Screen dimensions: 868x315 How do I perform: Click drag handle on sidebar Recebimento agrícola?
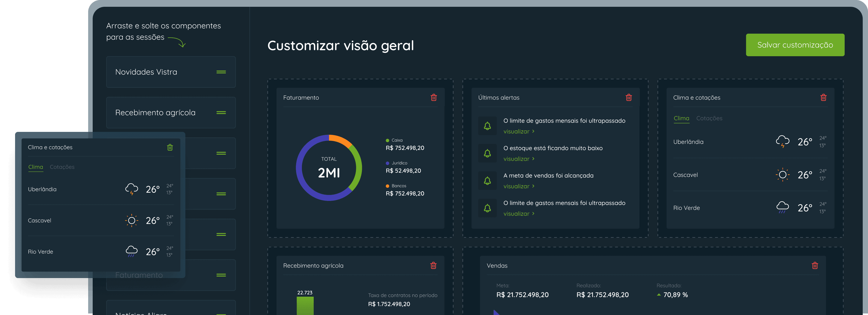221,113
